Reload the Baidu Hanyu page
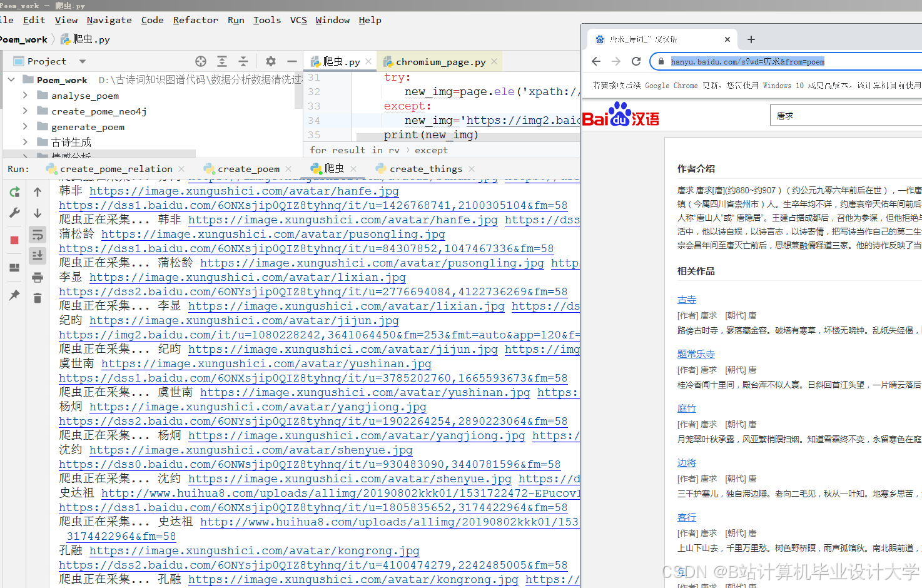Image resolution: width=922 pixels, height=588 pixels. pyautogui.click(x=636, y=61)
